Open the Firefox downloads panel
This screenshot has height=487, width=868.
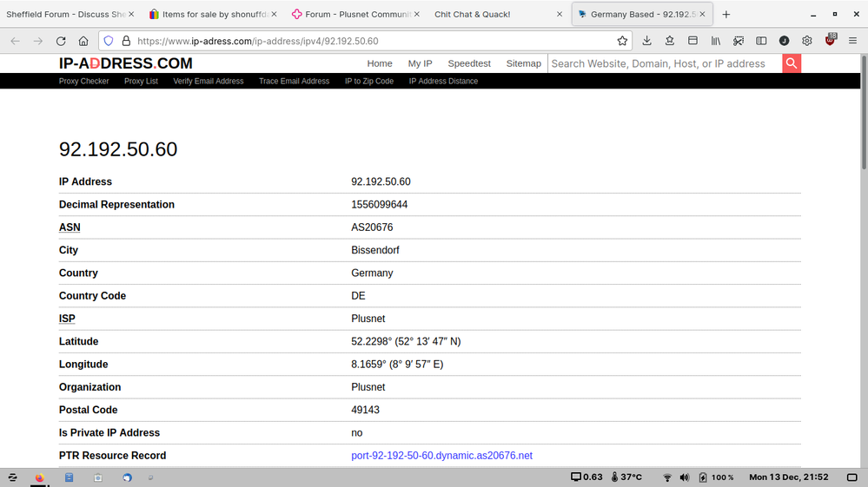tap(646, 41)
